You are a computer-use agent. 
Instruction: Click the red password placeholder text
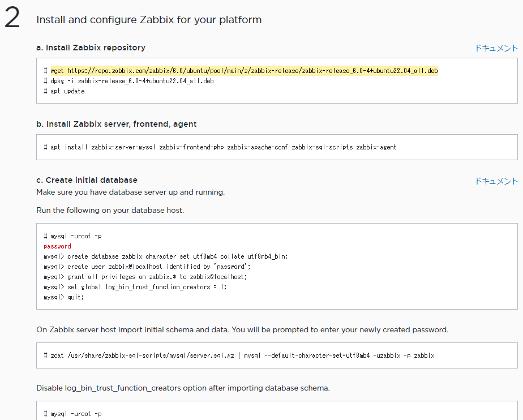[57, 246]
